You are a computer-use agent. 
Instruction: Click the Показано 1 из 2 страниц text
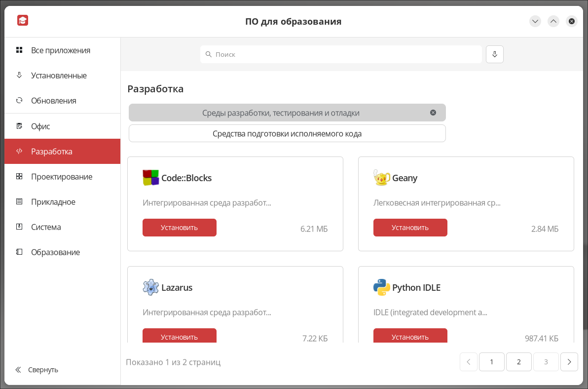[x=173, y=362]
